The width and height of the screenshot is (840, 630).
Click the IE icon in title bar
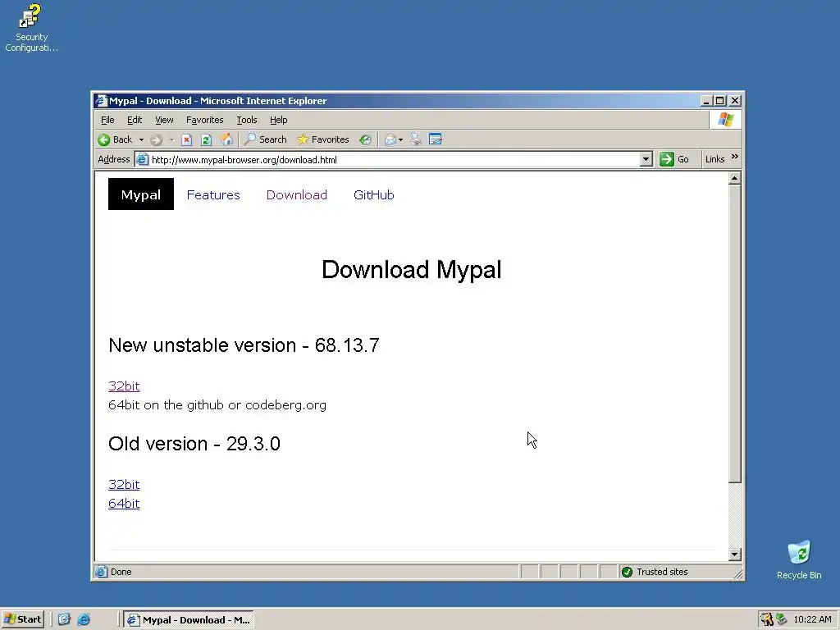coord(101,101)
